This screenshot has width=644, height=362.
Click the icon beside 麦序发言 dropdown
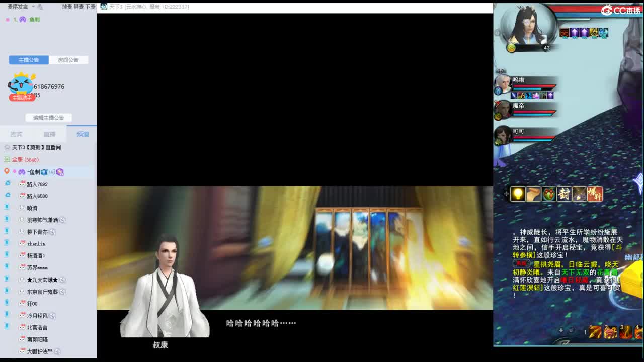tap(40, 7)
